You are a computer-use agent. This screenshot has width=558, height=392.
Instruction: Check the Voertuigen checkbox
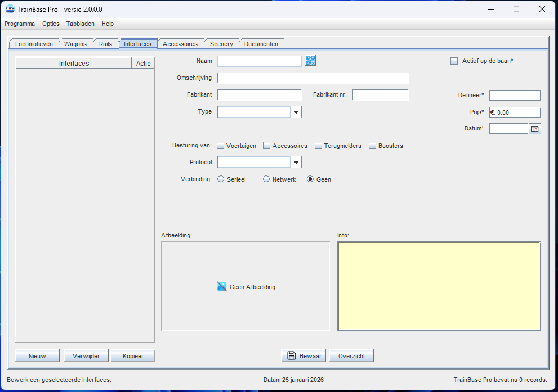[x=221, y=146]
